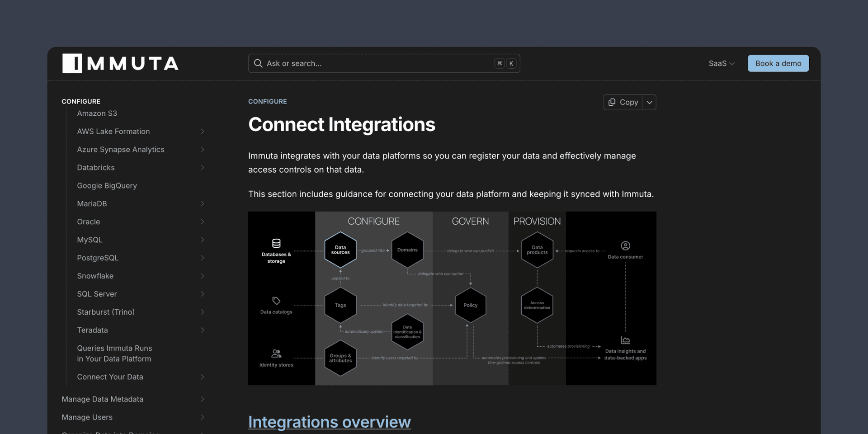Open the SaaS version dropdown
Viewport: 868px width, 434px height.
pyautogui.click(x=722, y=63)
